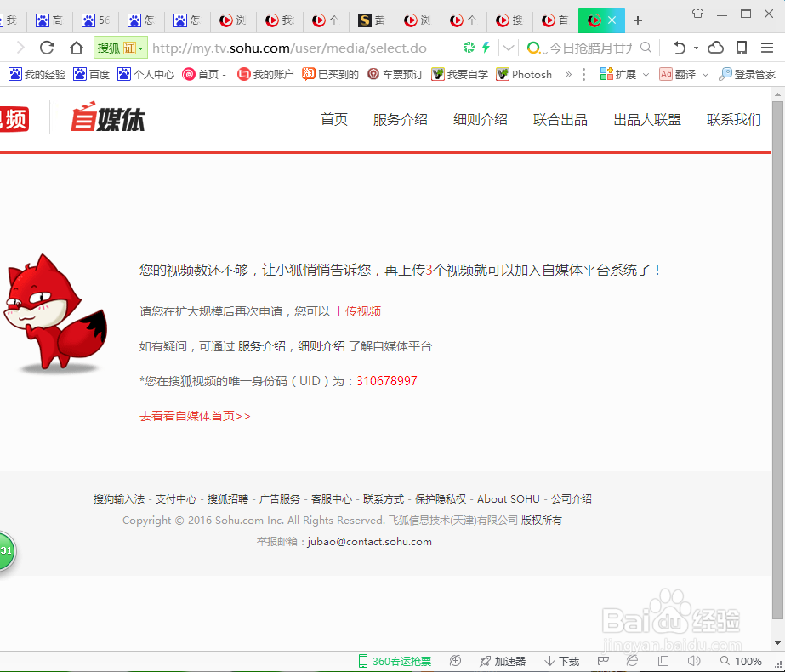
Task: Open the 服务介绍 nav menu item
Action: (400, 120)
